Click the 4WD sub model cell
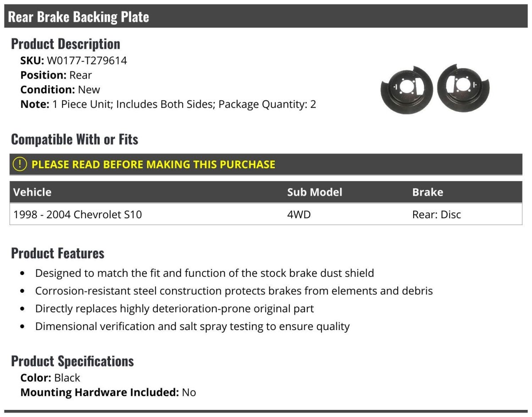532x417 pixels. tap(299, 215)
